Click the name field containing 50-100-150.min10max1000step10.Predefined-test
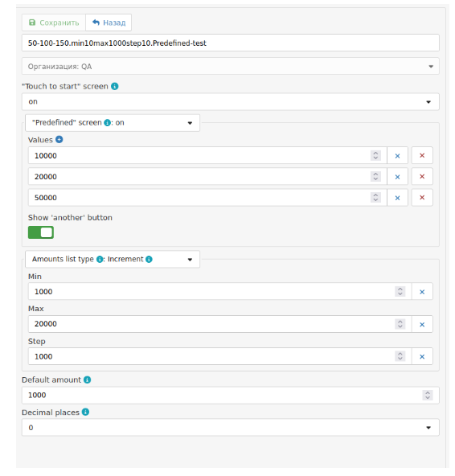455x476 pixels. 231,43
